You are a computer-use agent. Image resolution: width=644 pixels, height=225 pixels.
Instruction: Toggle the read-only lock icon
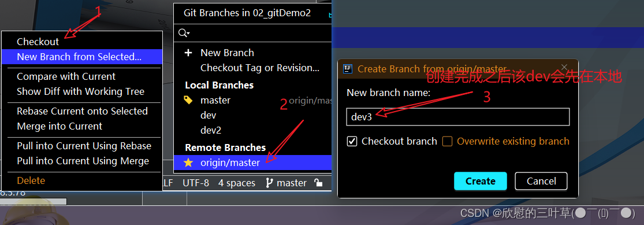point(318,183)
